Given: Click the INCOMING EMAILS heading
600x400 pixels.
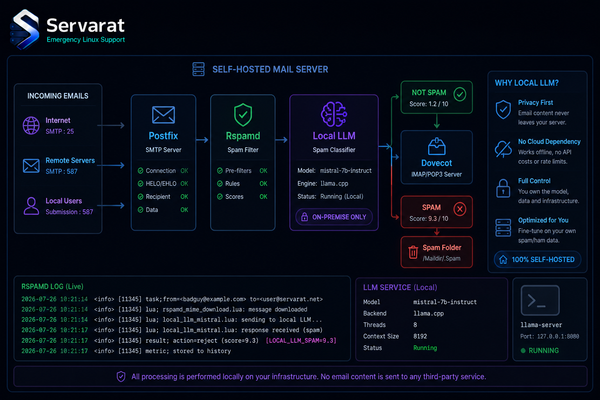Looking at the screenshot, I should (x=58, y=96).
